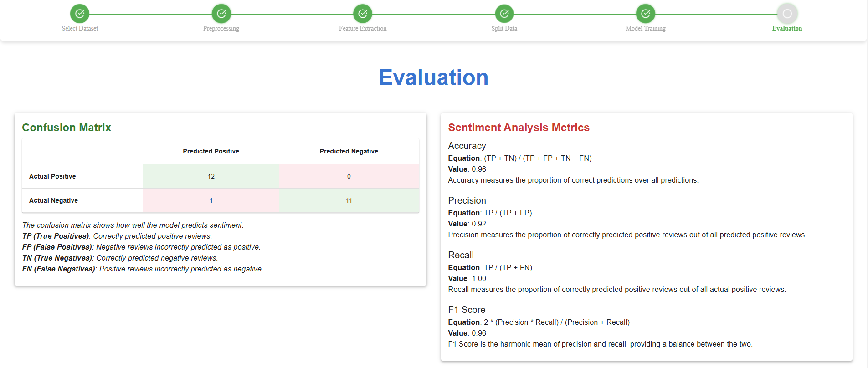The image size is (868, 368).
Task: Click the Evaluation step label
Action: point(787,28)
